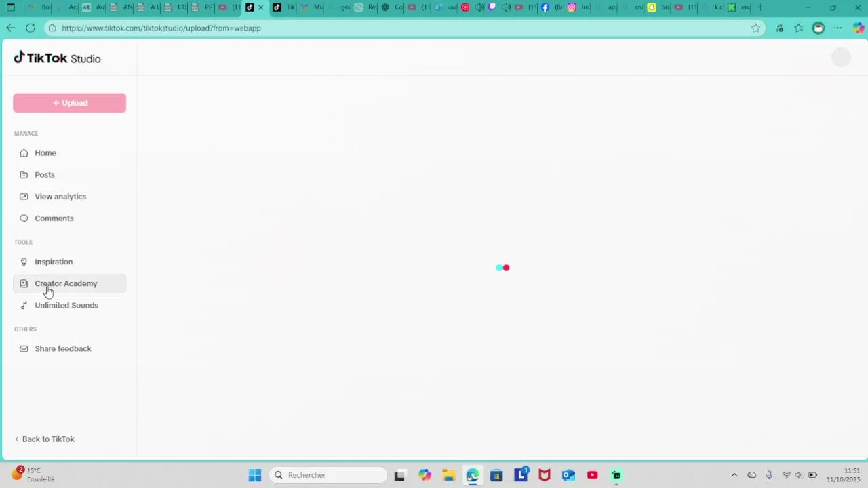Open the Comments section
Screen dimensions: 868x488
point(69,218)
